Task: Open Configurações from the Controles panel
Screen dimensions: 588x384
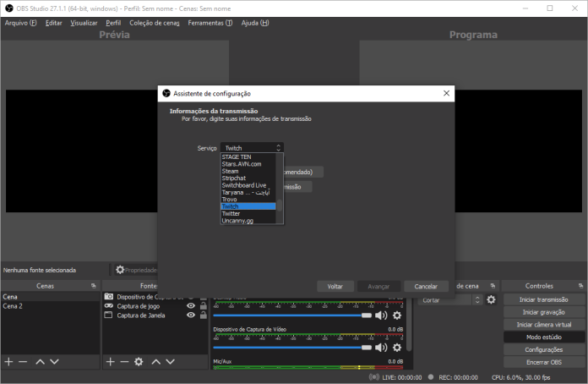Action: click(x=544, y=350)
